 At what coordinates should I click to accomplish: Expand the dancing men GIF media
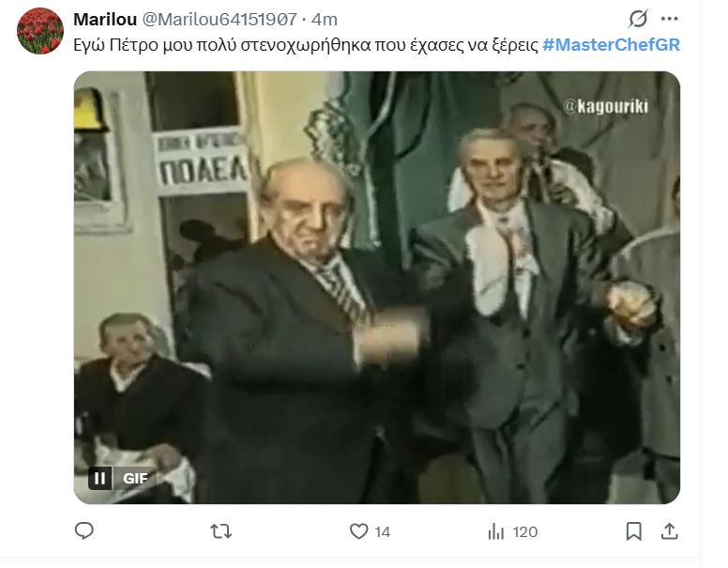pos(377,287)
